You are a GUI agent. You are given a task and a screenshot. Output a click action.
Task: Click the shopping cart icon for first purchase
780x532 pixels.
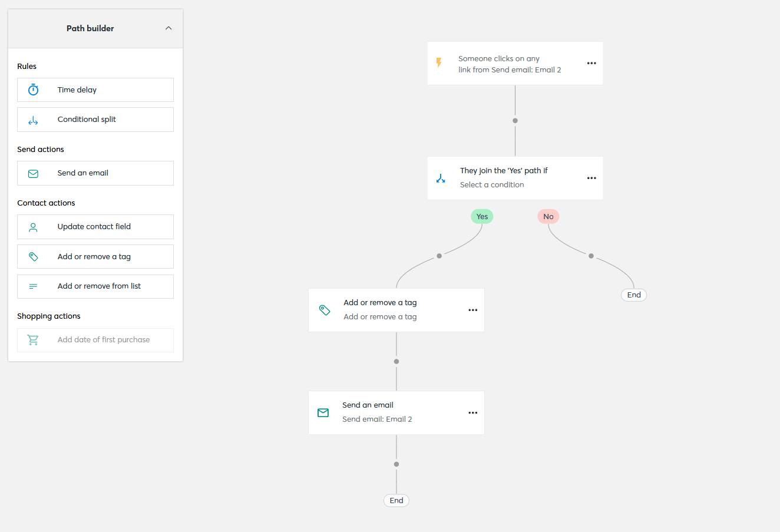(x=34, y=340)
